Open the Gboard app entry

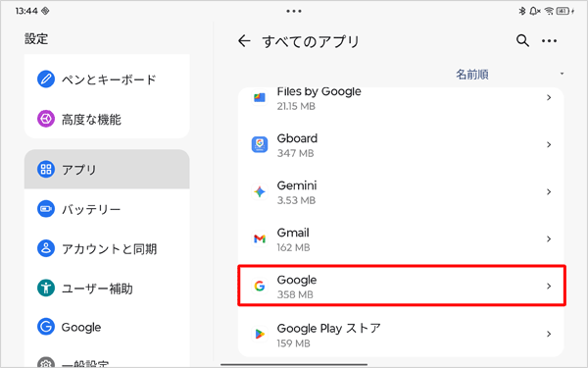point(401,144)
